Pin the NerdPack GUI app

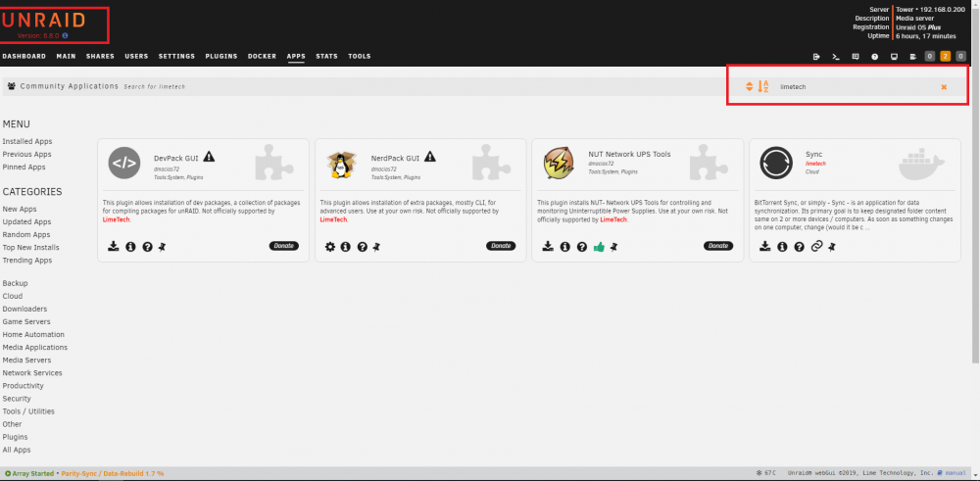[x=376, y=247]
